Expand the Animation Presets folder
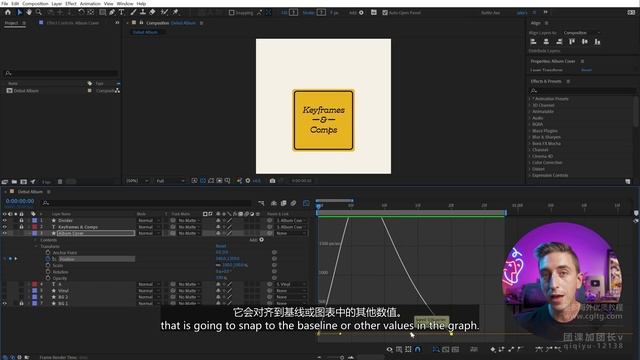The width and height of the screenshot is (640, 360). 530,99
